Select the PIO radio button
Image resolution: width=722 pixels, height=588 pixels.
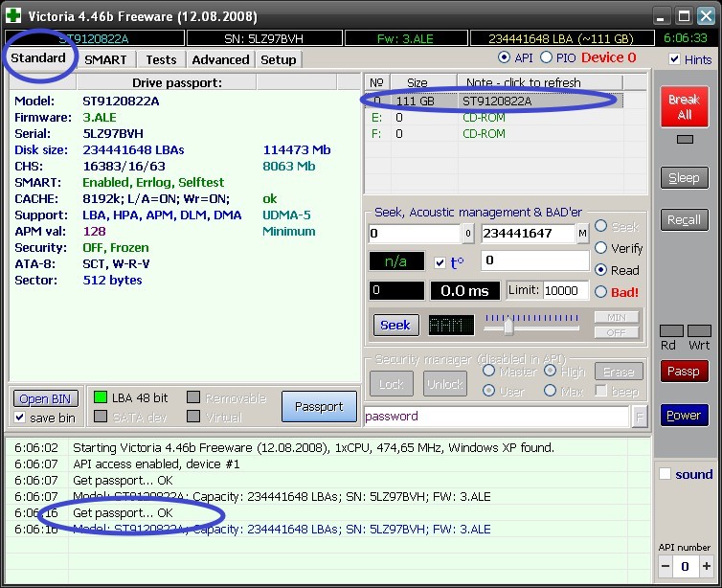click(547, 58)
